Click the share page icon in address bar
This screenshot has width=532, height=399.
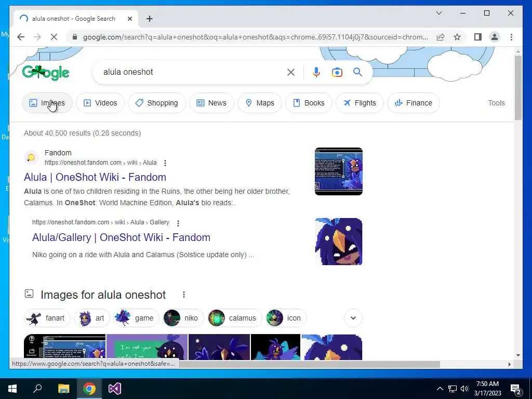click(441, 37)
